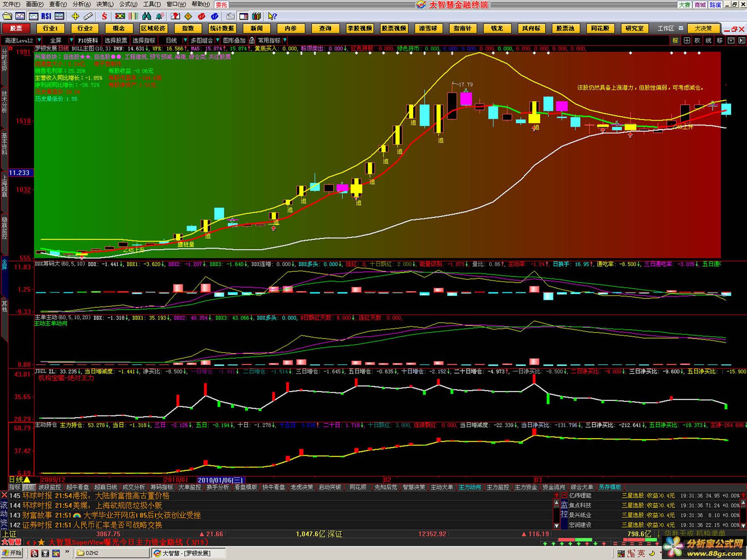
Task: Click the window layout toolbar icon
Action: 244,16
